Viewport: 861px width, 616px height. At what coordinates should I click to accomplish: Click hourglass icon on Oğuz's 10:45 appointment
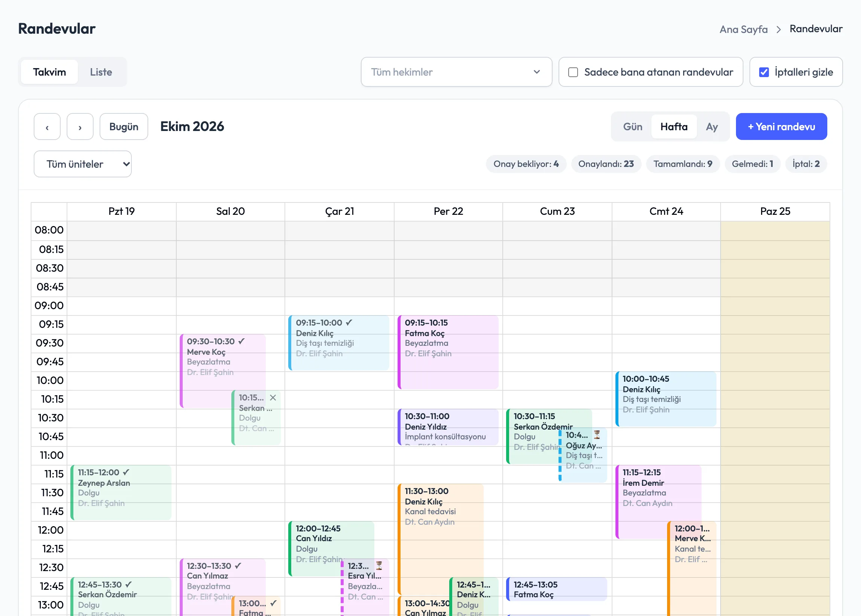click(597, 435)
